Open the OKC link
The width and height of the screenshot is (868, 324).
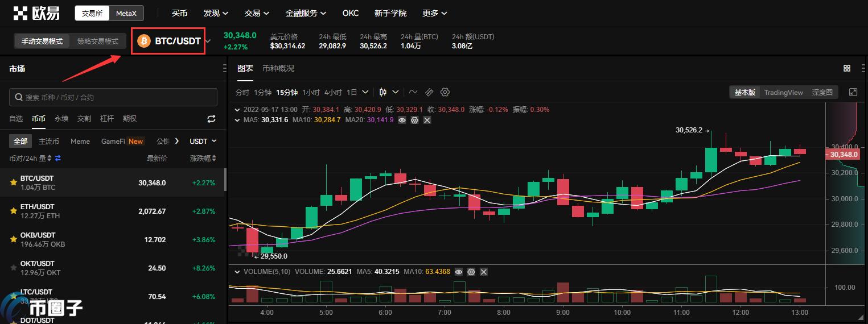coord(351,13)
